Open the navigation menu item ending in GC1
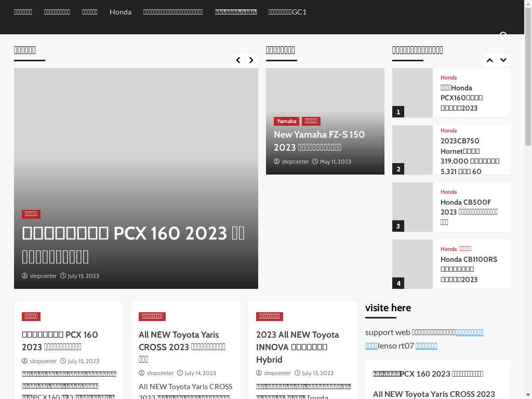 point(287,12)
